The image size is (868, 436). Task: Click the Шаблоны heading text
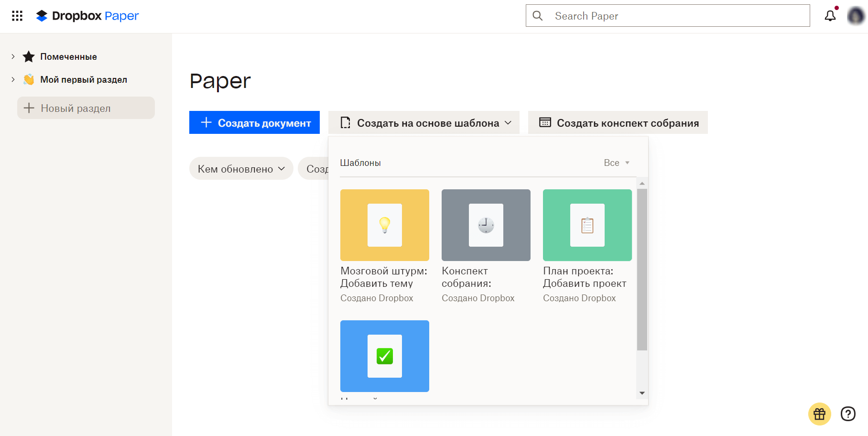click(360, 163)
